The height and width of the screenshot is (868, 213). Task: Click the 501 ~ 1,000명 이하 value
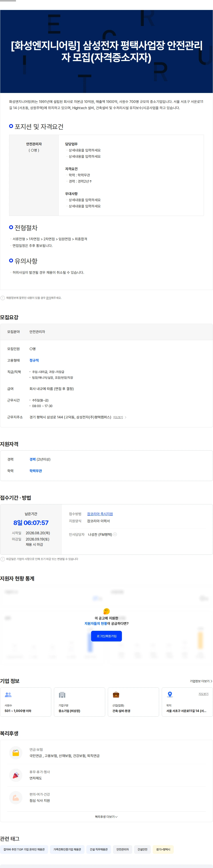pos(18,711)
